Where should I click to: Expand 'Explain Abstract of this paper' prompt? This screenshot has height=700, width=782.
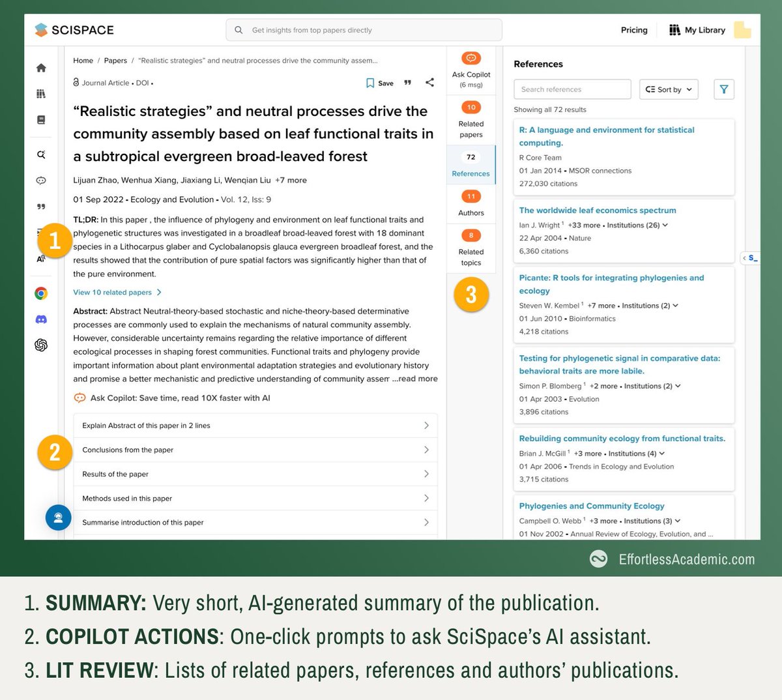click(255, 426)
